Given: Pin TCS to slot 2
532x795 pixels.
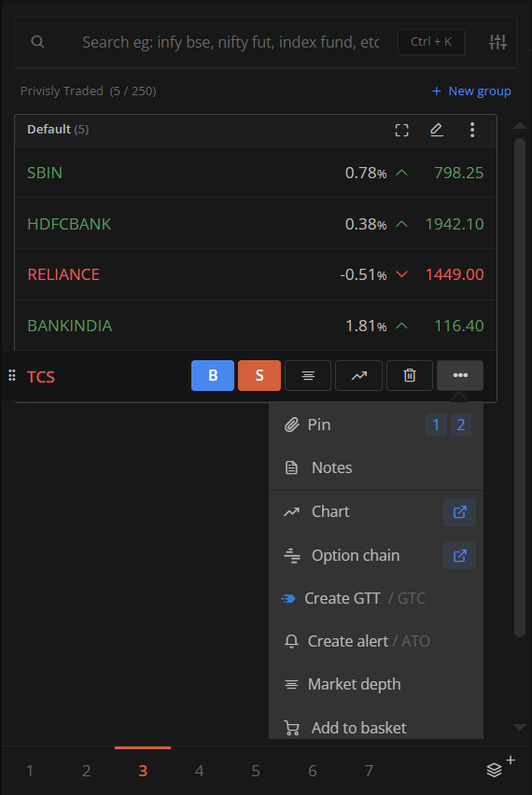Looking at the screenshot, I should click(460, 425).
